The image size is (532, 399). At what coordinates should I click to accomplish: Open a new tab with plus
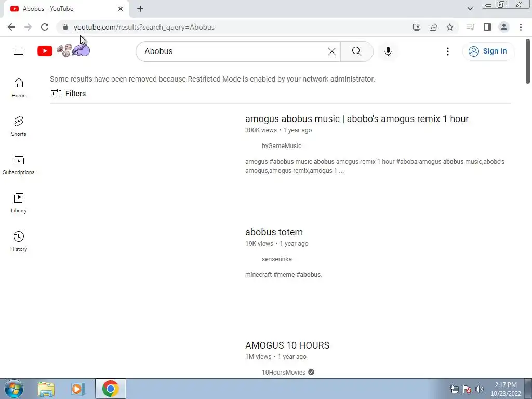click(x=140, y=9)
